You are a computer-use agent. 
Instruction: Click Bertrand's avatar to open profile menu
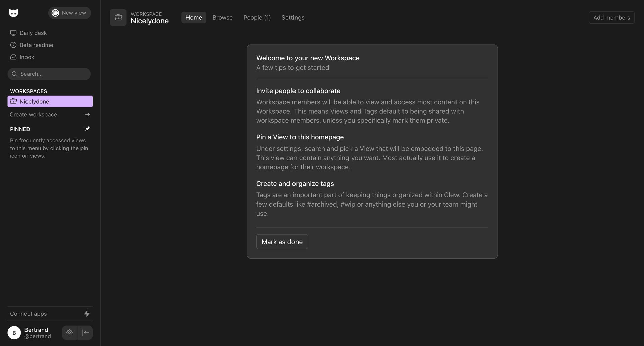[14, 332]
